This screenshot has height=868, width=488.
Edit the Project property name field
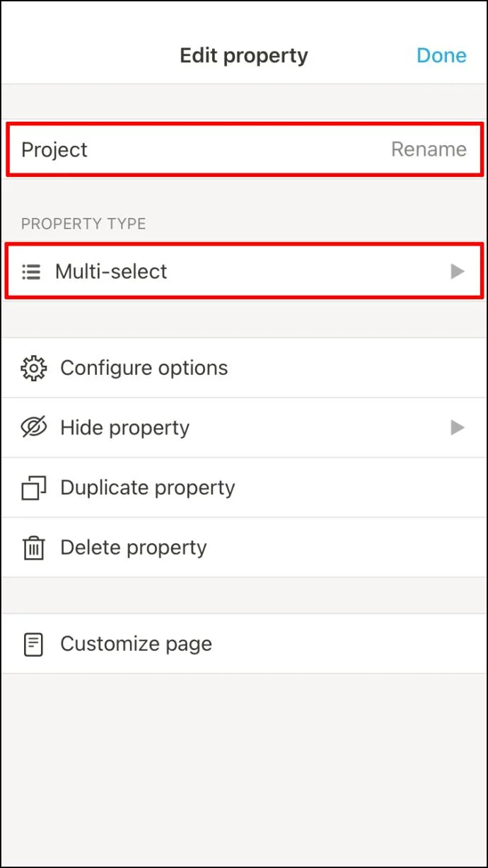[244, 149]
